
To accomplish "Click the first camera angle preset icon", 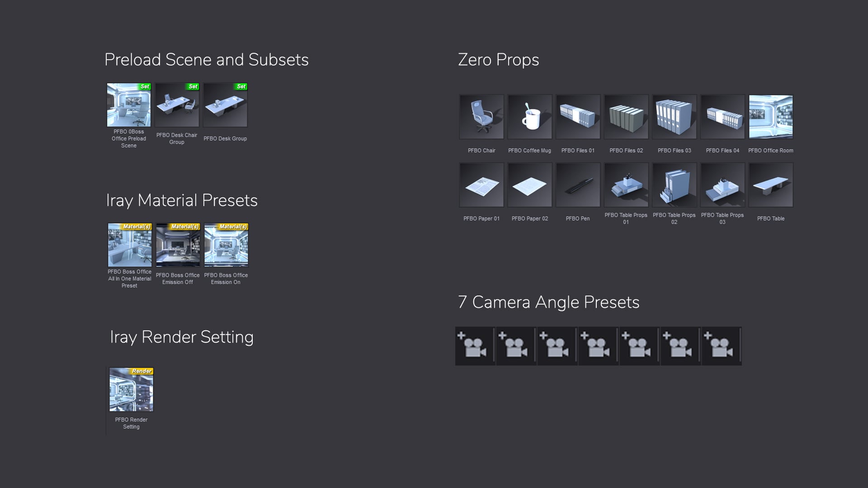I will (x=474, y=347).
